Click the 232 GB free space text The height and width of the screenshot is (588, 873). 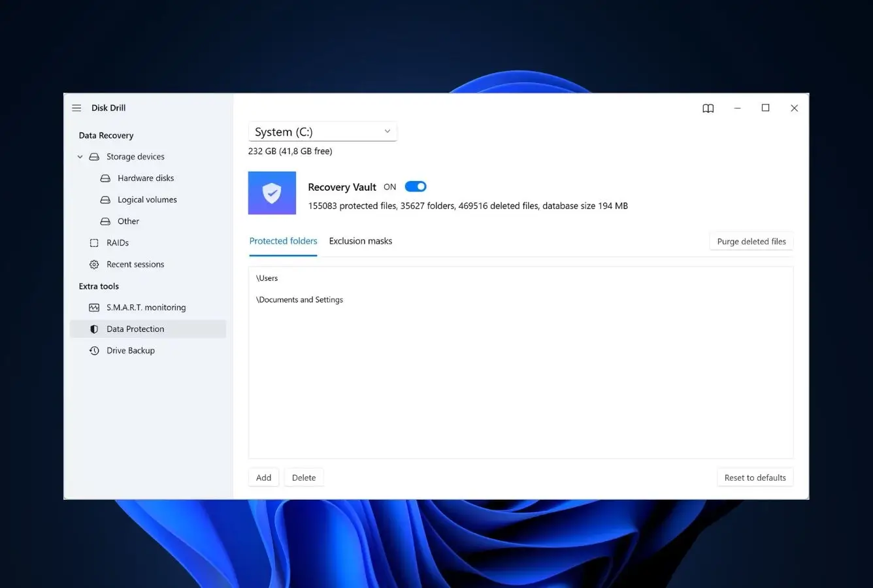(x=290, y=151)
